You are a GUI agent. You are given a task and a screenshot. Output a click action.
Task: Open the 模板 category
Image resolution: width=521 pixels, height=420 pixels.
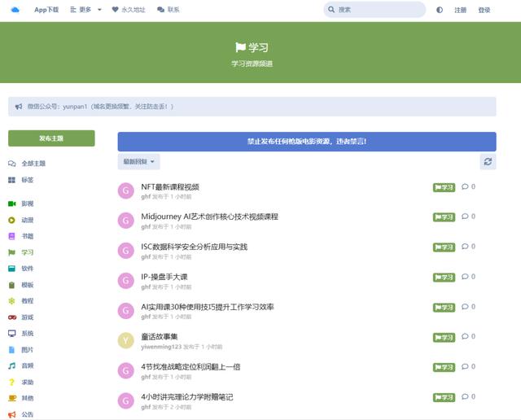point(20,285)
